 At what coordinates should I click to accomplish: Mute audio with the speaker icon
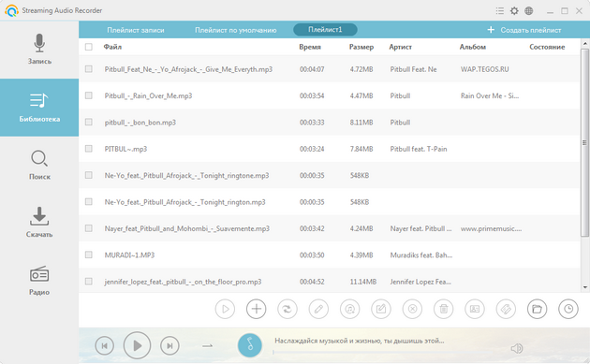click(517, 349)
